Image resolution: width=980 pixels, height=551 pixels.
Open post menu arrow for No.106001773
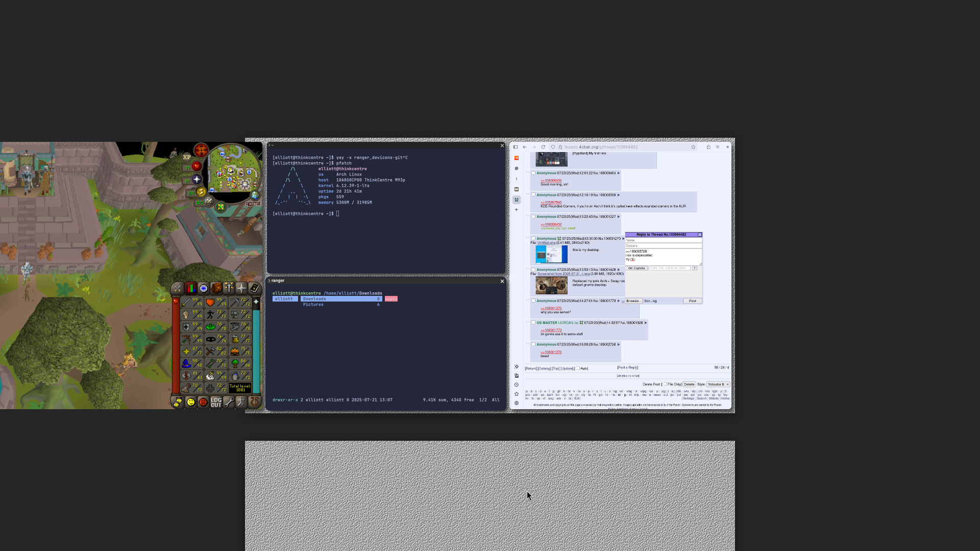tap(619, 301)
